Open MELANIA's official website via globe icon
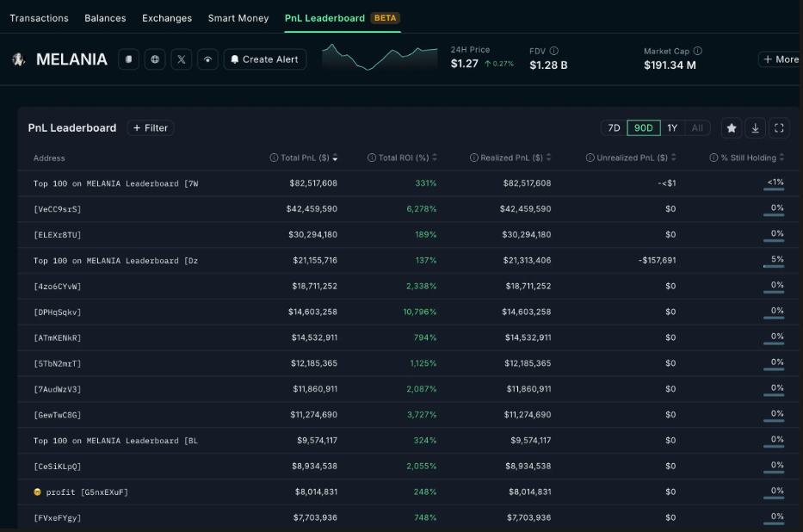Viewport: 803px width, 532px height. (155, 59)
